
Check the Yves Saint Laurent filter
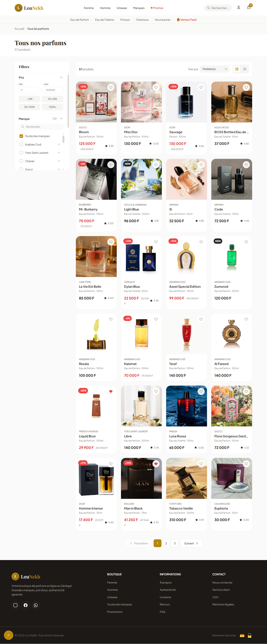point(21,153)
